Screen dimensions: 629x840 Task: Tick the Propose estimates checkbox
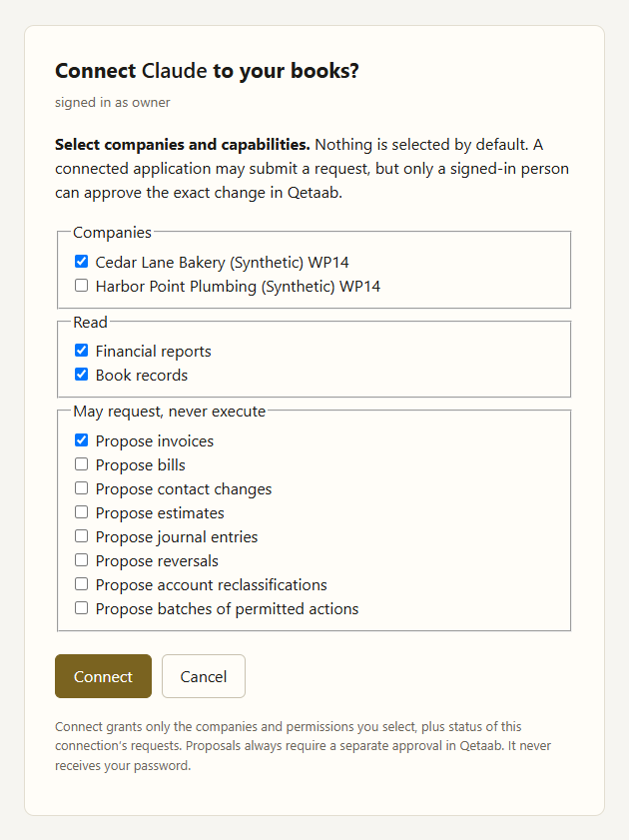[81, 512]
